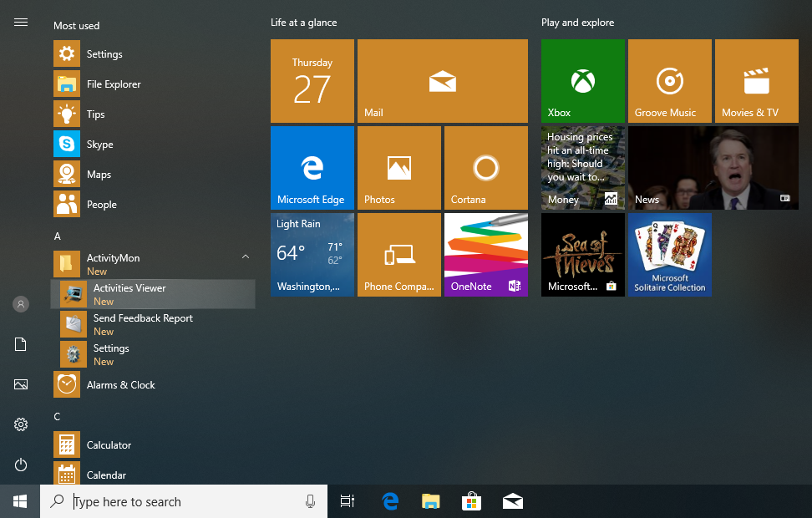Launch Alarms & Clock

pos(154,385)
